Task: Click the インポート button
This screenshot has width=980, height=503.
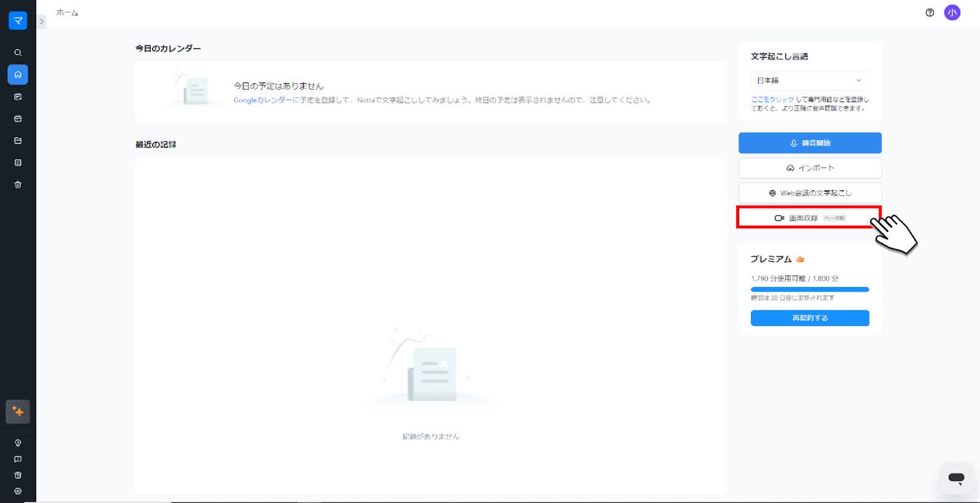Action: point(810,168)
